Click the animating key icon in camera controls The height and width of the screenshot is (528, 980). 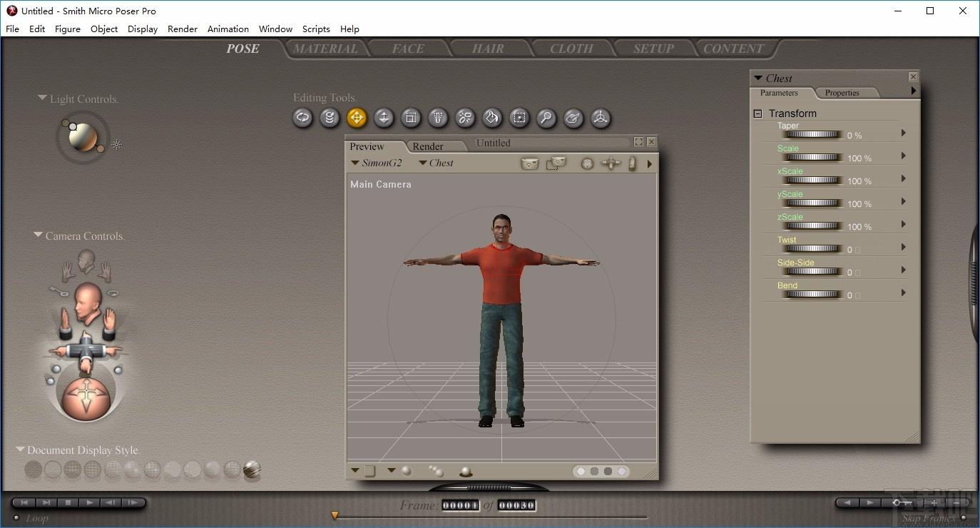[x=58, y=290]
